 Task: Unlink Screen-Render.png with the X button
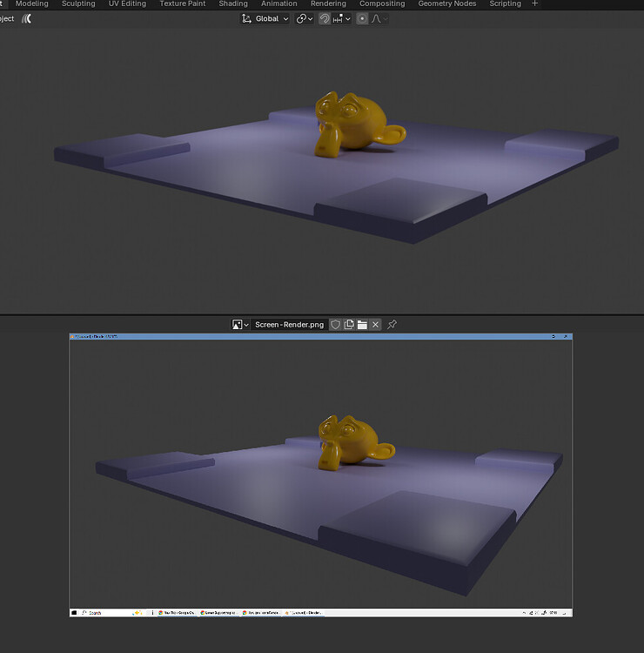375,325
